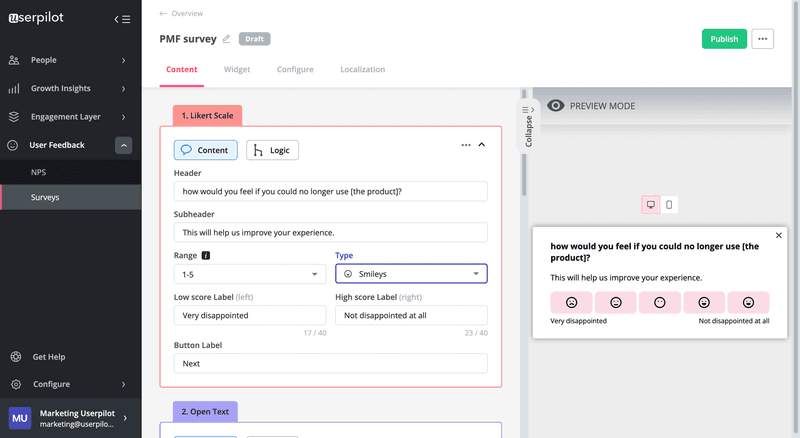Click the Low score Label input
800x438 pixels.
click(250, 315)
